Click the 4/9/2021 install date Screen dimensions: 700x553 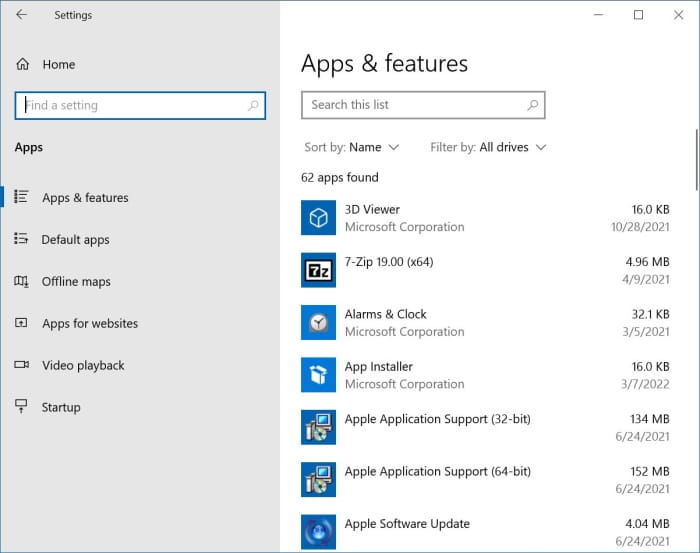(646, 279)
